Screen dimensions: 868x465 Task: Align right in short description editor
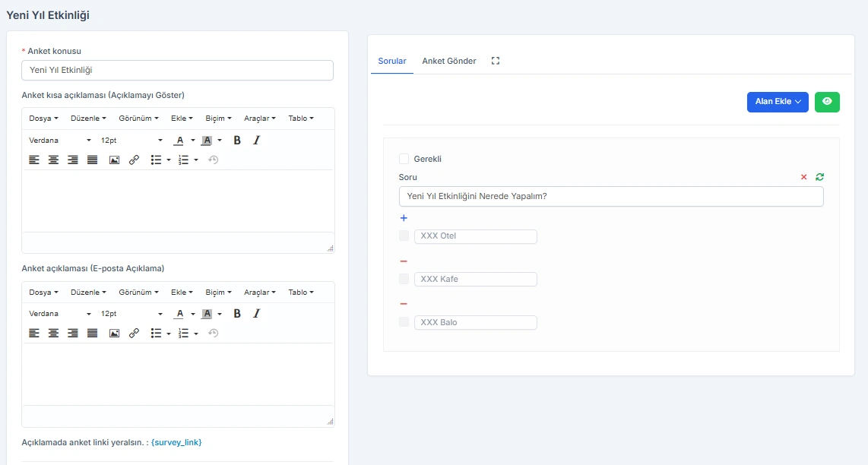click(73, 160)
